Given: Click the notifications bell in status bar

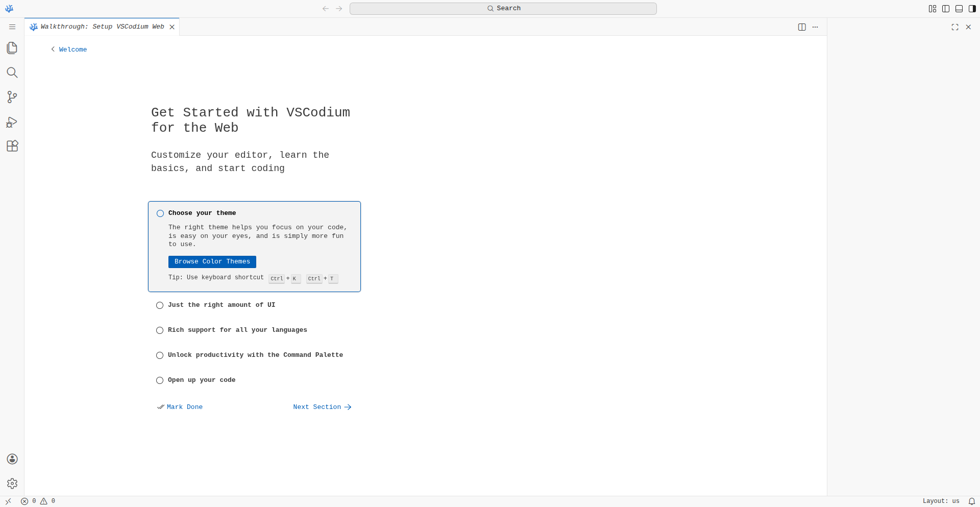Looking at the screenshot, I should (972, 501).
